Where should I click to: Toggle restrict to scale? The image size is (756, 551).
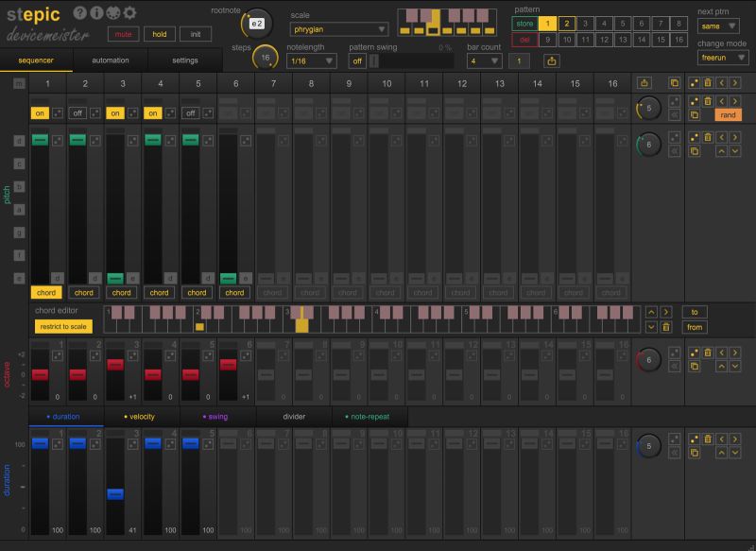click(x=63, y=326)
